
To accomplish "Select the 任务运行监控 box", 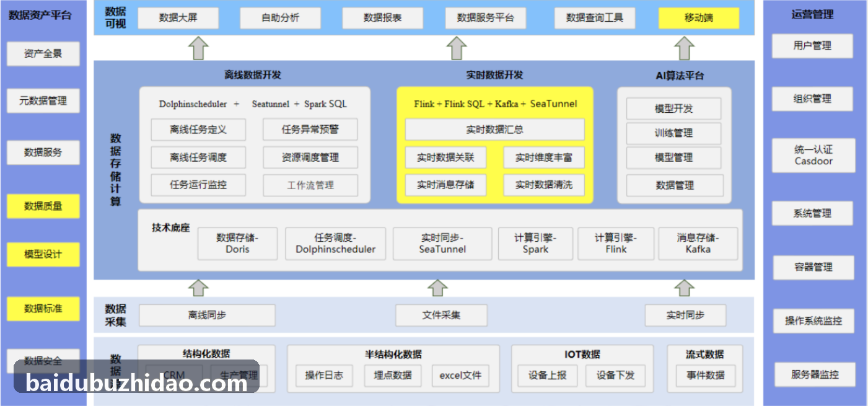I will (x=198, y=185).
